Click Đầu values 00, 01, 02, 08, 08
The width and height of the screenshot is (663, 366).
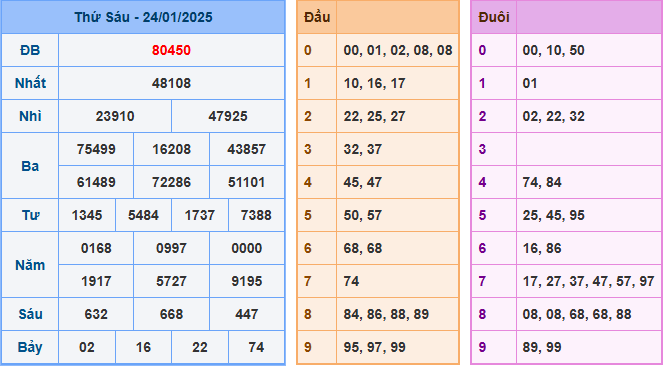click(398, 50)
